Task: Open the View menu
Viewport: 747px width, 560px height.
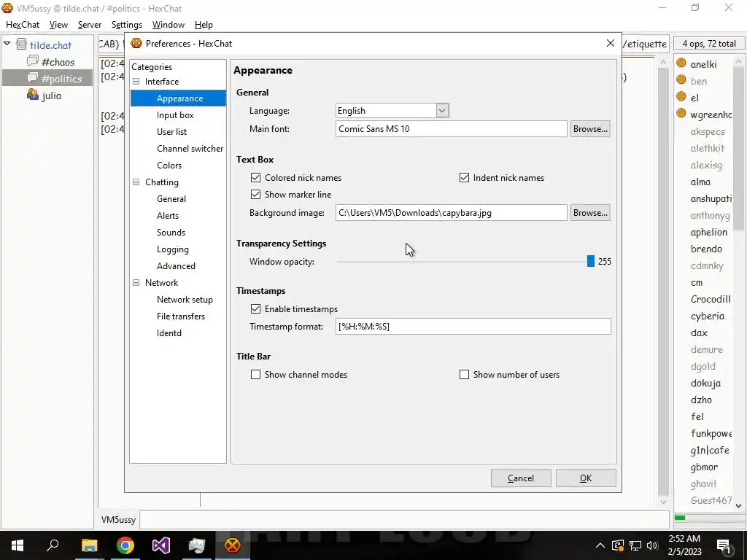Action: pos(58,25)
